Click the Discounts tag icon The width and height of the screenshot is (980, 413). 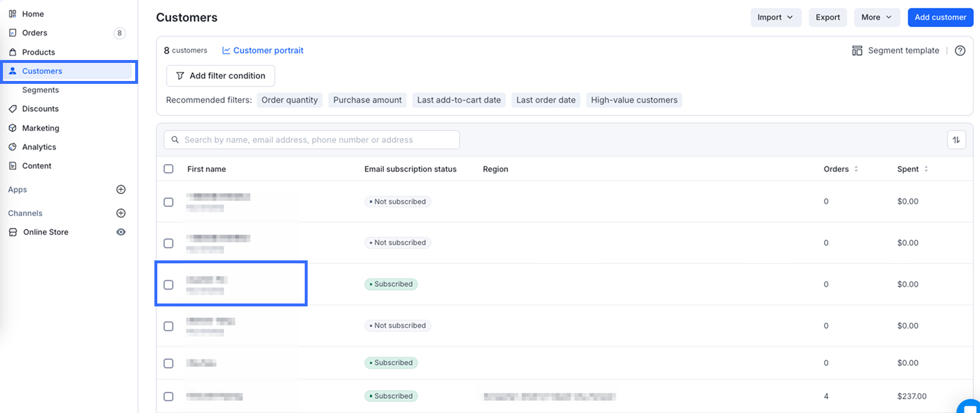[x=12, y=109]
